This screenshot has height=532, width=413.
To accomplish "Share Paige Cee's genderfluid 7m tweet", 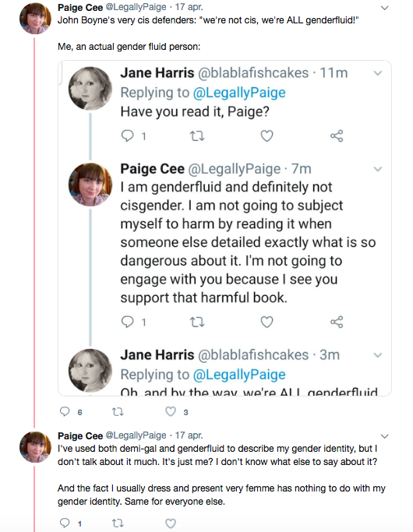I will coord(337,322).
